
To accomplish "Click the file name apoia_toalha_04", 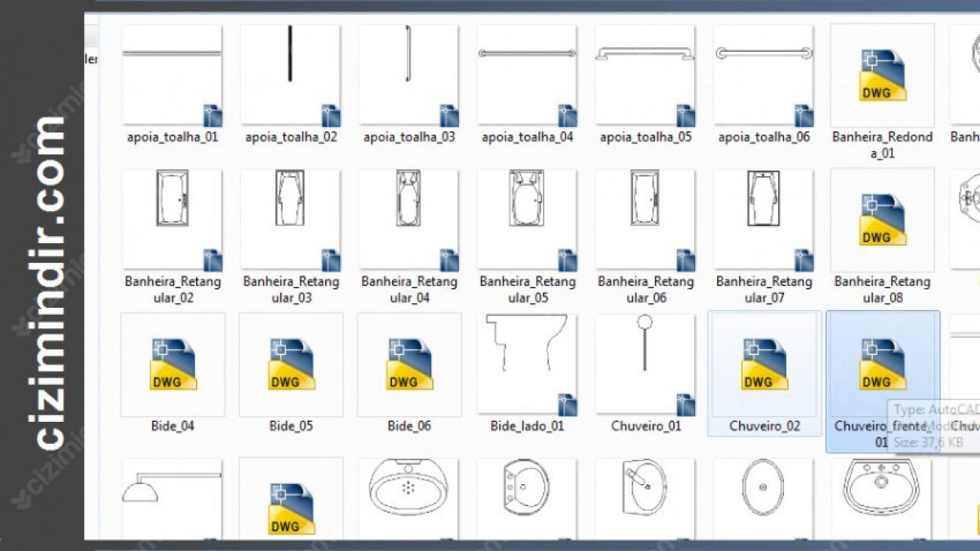I will coord(527,137).
